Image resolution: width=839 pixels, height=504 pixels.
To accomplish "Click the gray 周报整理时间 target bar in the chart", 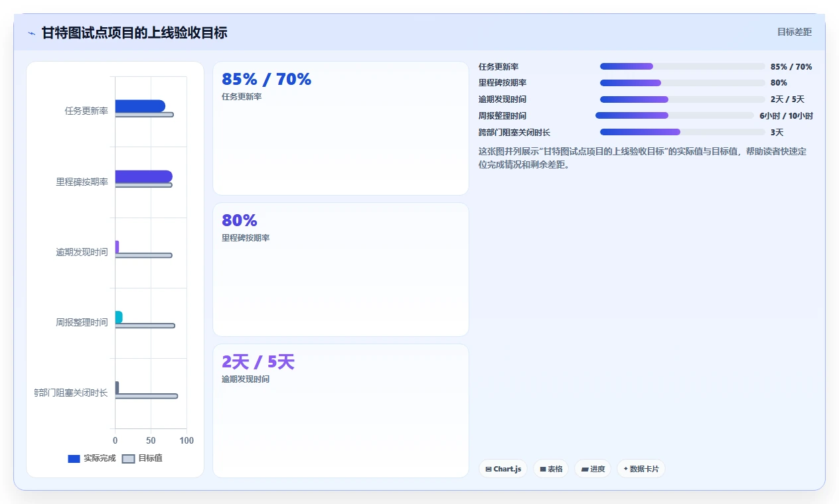I will coord(145,326).
